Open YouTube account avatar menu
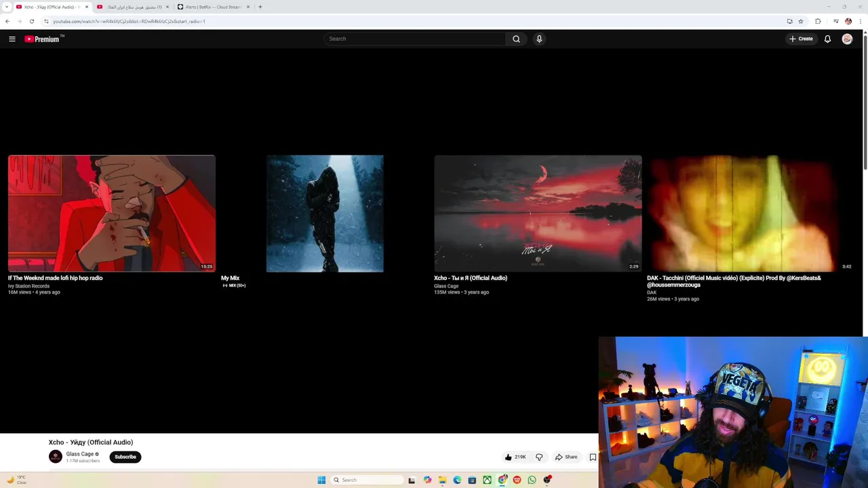This screenshot has width=868, height=488. coord(847,39)
